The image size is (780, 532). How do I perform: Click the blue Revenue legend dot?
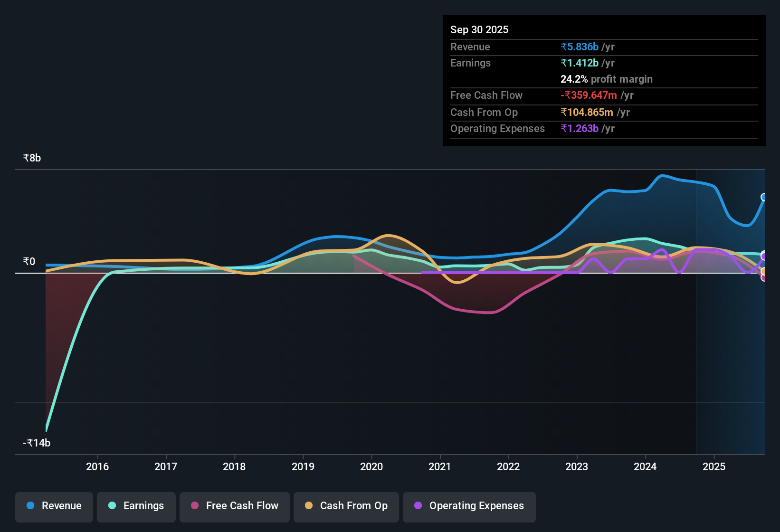click(x=30, y=506)
